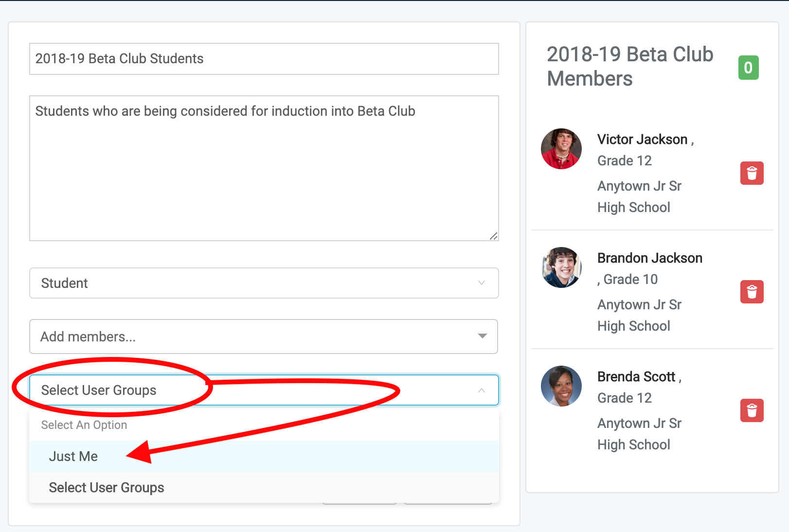Click the Select An Option placeholder
The width and height of the screenshot is (789, 532).
(x=84, y=425)
